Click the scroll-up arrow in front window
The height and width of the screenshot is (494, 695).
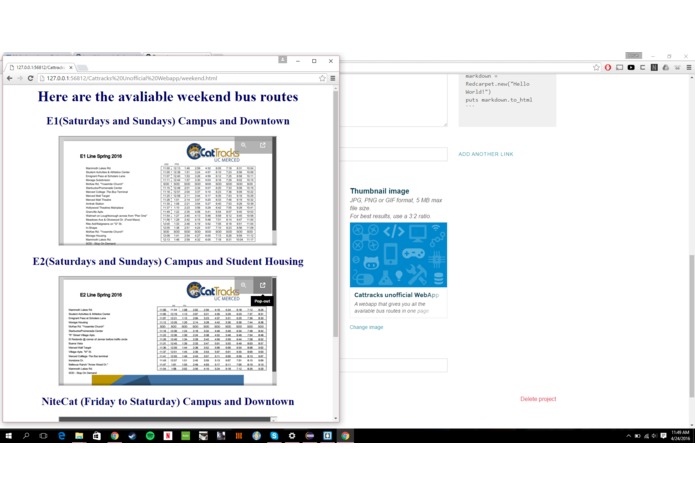[336, 89]
